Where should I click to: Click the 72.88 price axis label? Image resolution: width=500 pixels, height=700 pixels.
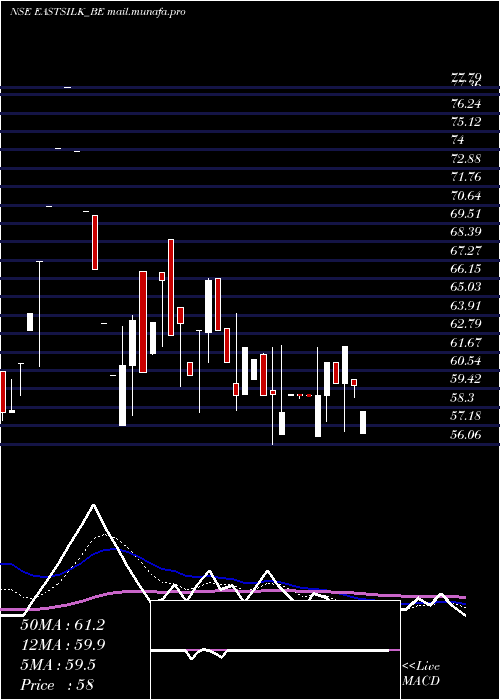pyautogui.click(x=466, y=158)
